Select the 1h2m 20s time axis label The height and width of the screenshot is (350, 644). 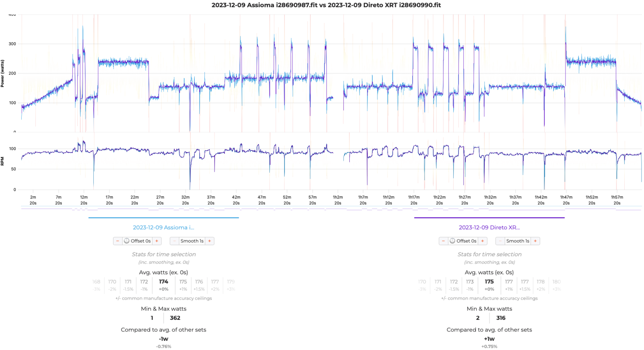tap(338, 200)
